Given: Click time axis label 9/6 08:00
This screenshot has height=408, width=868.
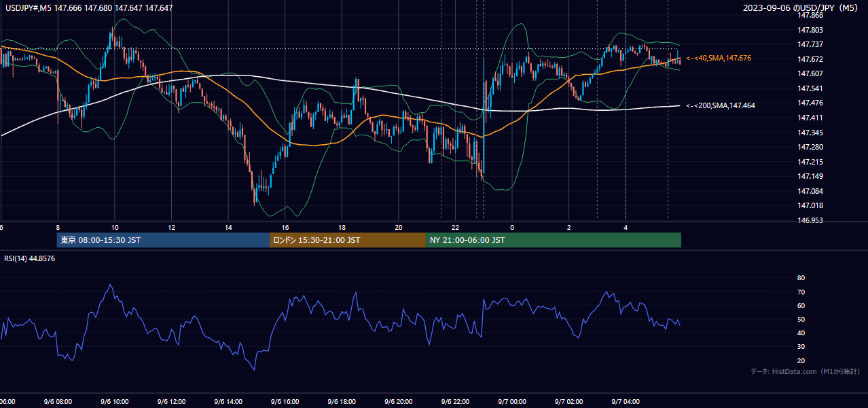Looking at the screenshot, I should [58, 402].
